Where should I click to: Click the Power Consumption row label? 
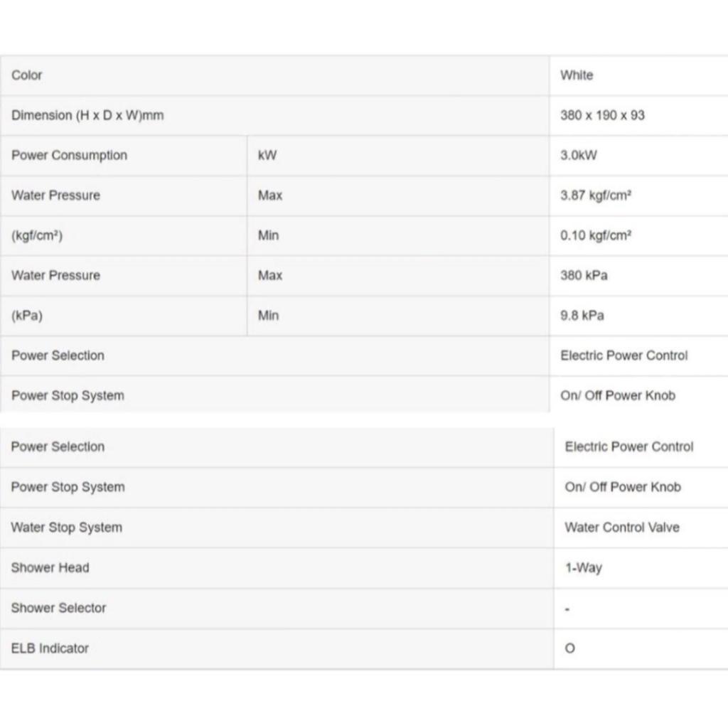click(69, 155)
